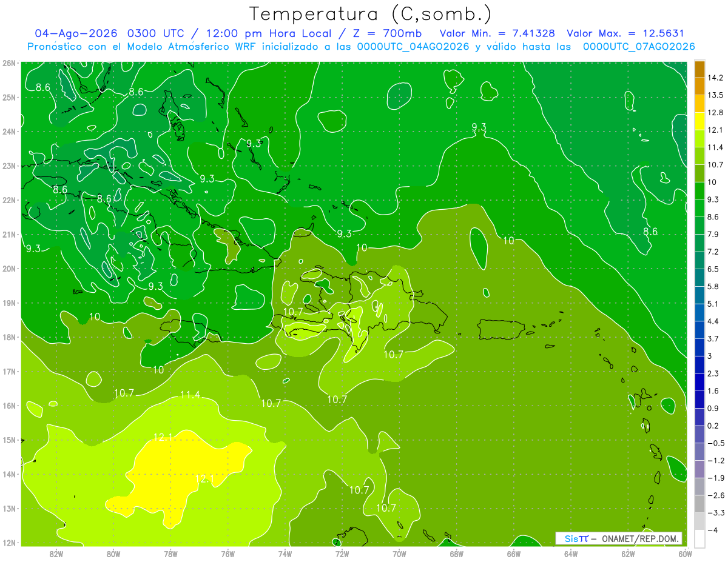The height and width of the screenshot is (562, 728).
Task: Click the '82W' longitude axis label
Action: (56, 554)
